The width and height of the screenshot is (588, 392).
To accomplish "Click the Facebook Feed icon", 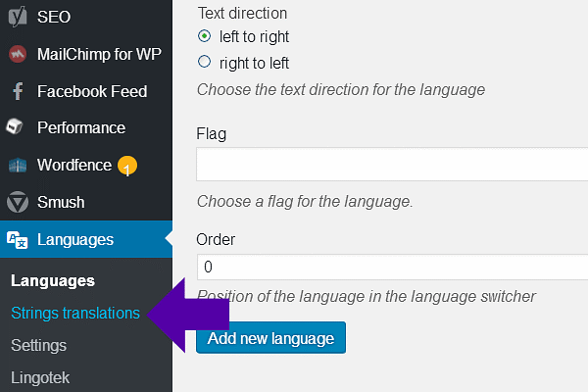I will 17,91.
